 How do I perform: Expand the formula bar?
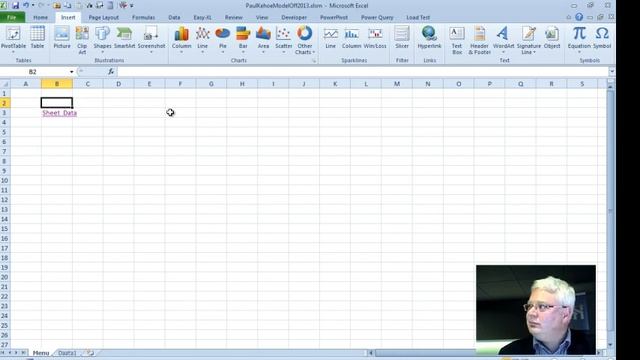pyautogui.click(x=611, y=72)
